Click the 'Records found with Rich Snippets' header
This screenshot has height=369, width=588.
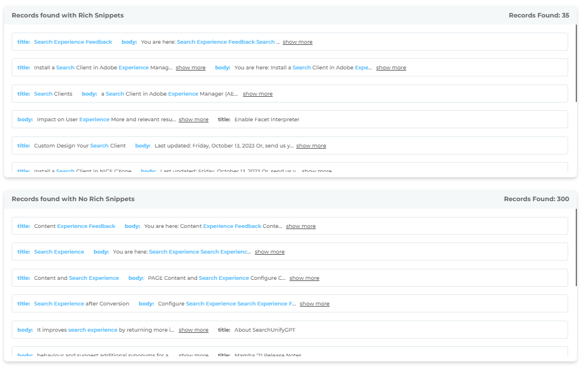pos(68,15)
